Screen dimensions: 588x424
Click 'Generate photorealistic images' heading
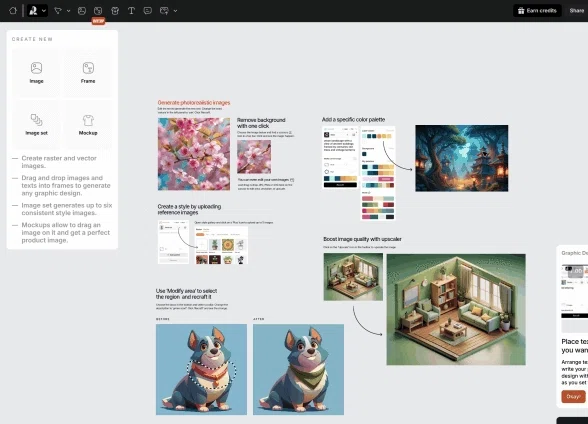click(194, 103)
